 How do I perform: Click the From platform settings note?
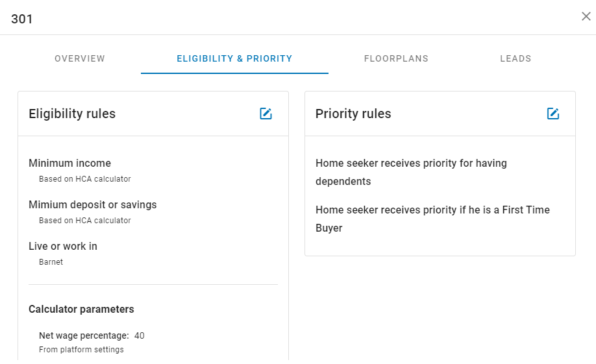[x=81, y=350]
